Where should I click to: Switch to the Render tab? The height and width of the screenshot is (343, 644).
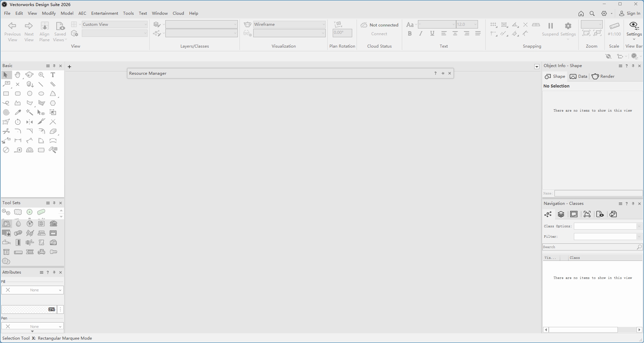point(603,76)
